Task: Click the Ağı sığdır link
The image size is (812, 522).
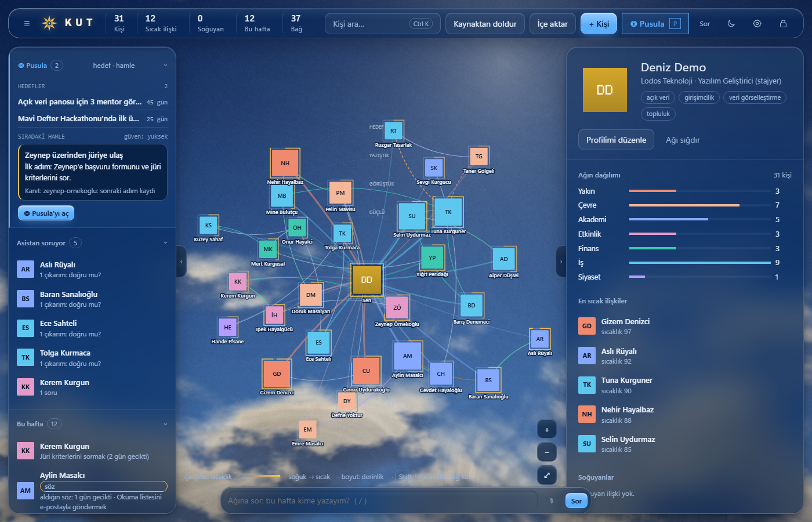Action: pos(683,140)
